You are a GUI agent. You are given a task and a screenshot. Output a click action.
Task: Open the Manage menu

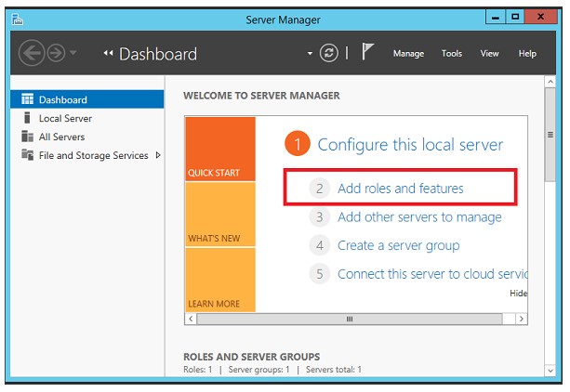pos(408,54)
